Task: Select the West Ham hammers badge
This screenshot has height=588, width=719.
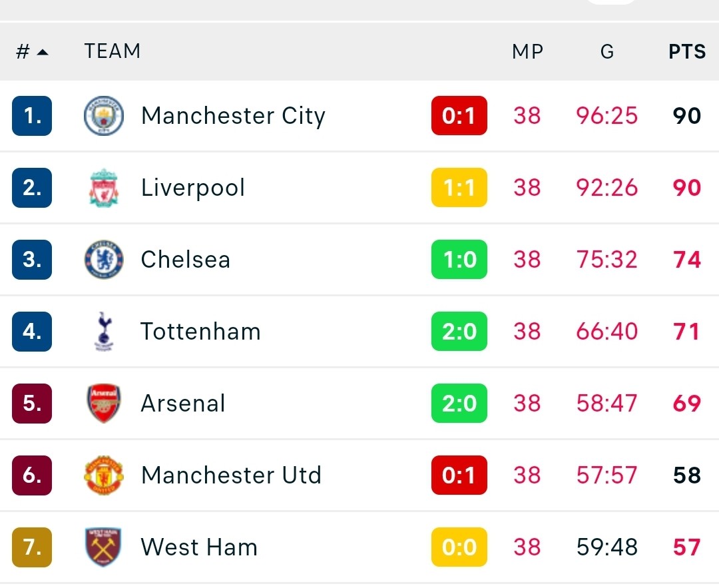Action: [104, 547]
